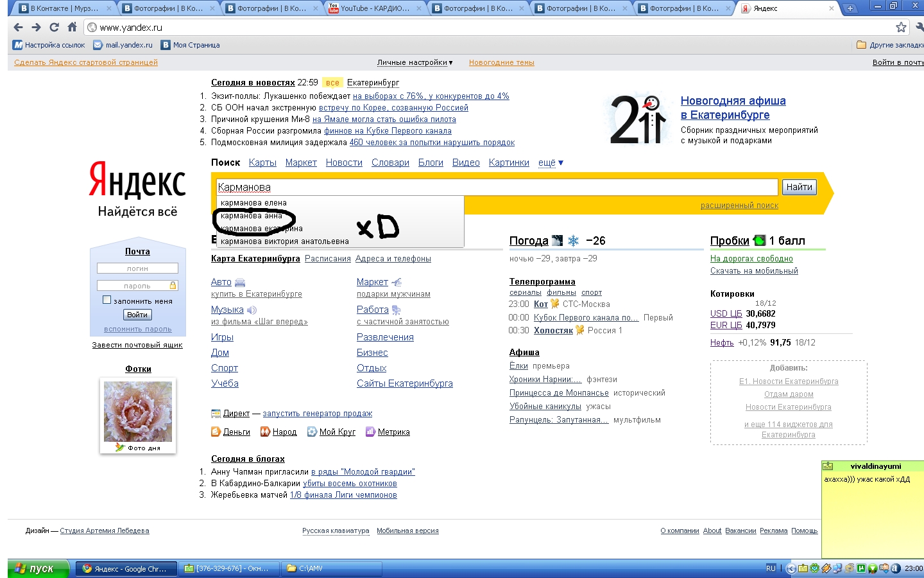
Task: Click the Найти search button
Action: (799, 187)
